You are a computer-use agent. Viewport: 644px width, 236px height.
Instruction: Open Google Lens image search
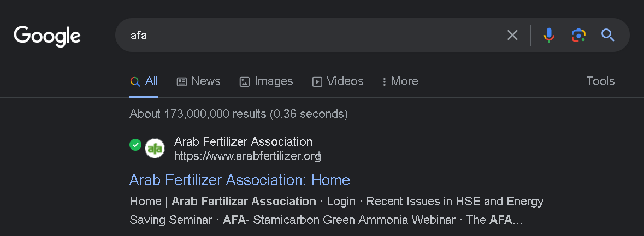click(578, 36)
